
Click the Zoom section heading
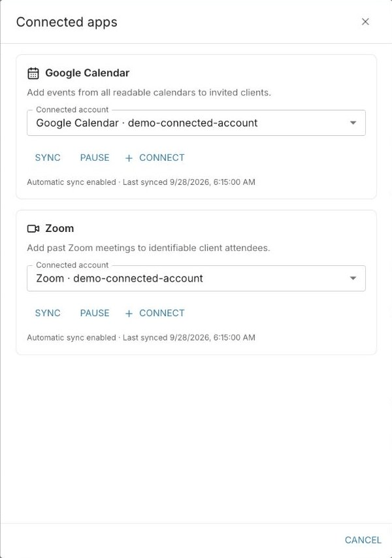pyautogui.click(x=59, y=229)
